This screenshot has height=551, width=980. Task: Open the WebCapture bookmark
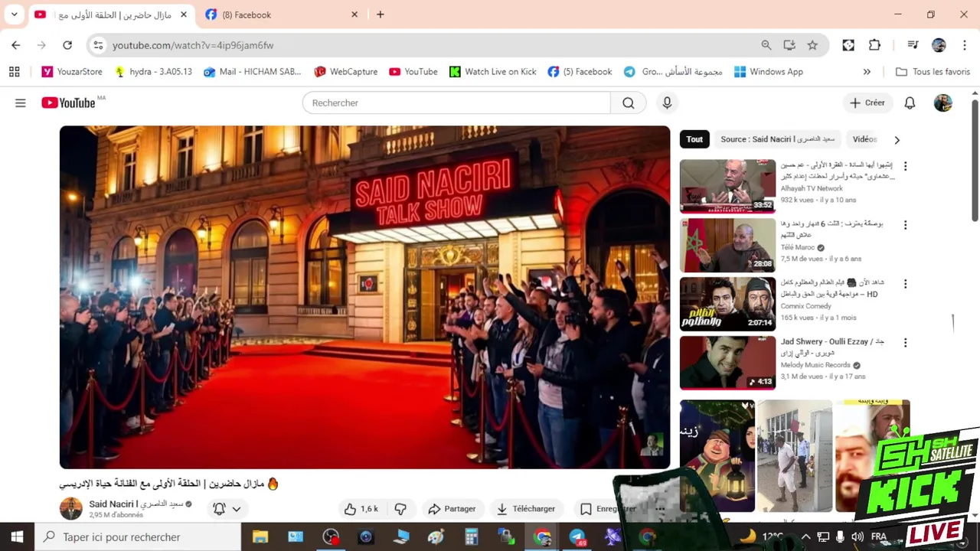[345, 71]
